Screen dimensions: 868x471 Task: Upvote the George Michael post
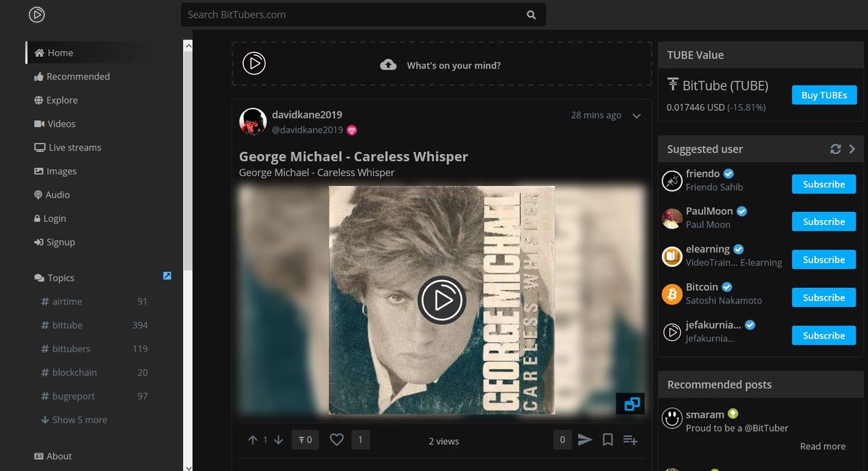coord(252,439)
